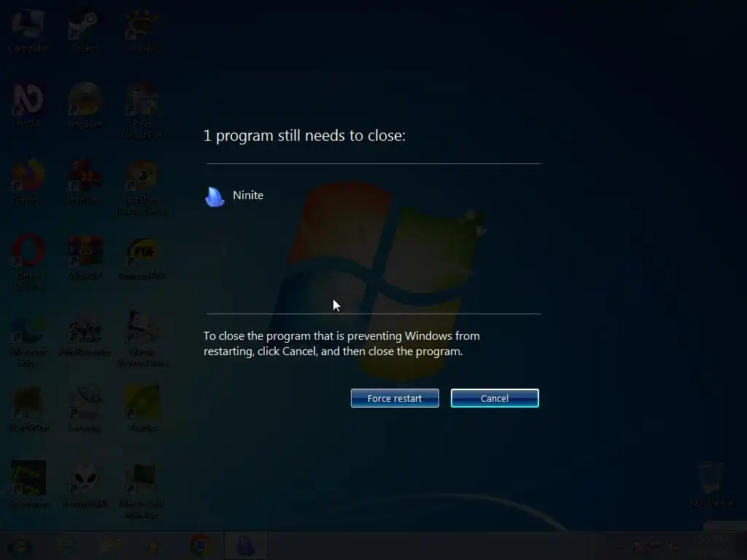747x560 pixels.
Task: Click the Windows Start orb in the taskbar
Action: (x=20, y=545)
